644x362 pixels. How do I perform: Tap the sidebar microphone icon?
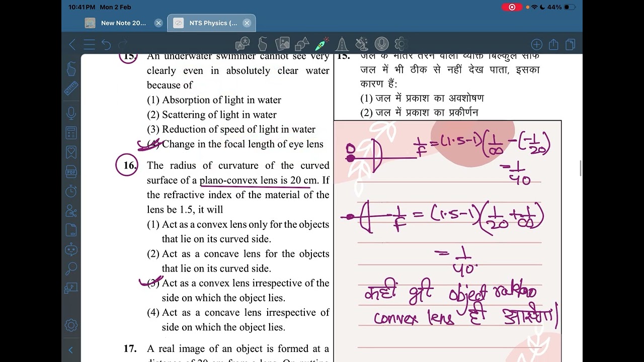[x=71, y=113]
